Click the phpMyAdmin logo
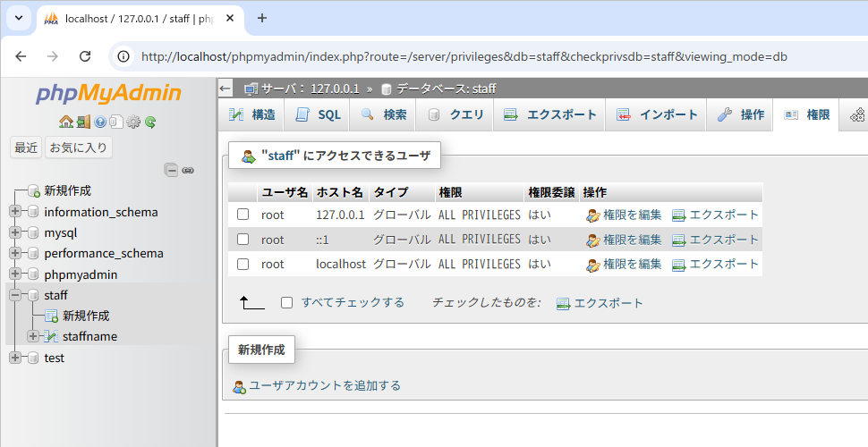 click(x=108, y=93)
